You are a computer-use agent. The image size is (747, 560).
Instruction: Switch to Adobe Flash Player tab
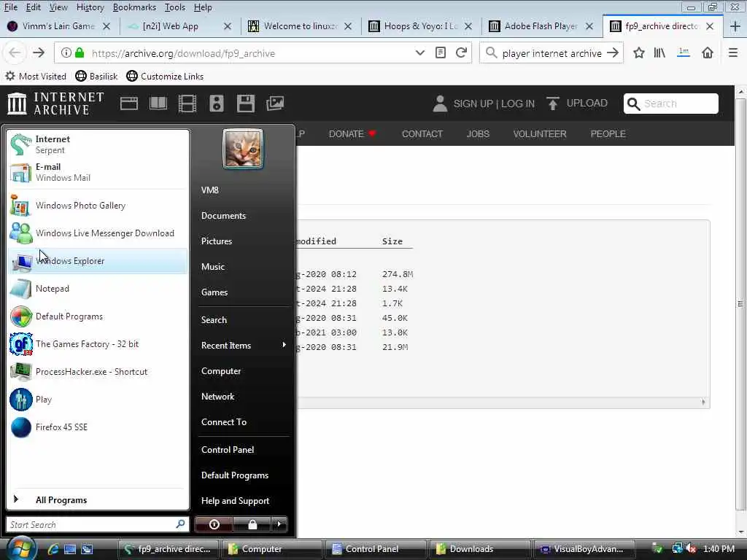541,26
